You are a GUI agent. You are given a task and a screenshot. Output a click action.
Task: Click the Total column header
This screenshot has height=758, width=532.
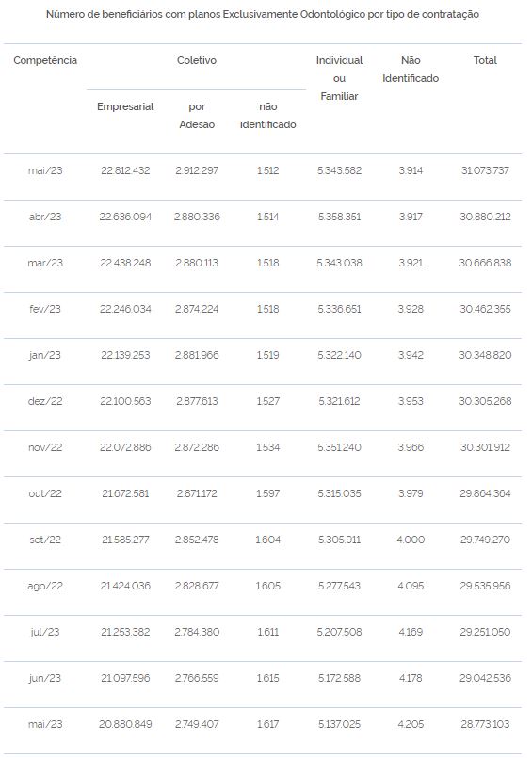pyautogui.click(x=485, y=60)
